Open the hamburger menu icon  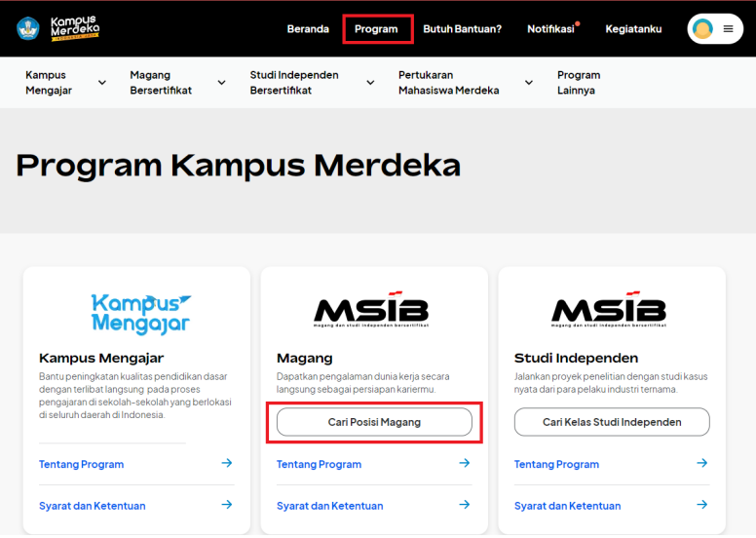click(x=728, y=29)
